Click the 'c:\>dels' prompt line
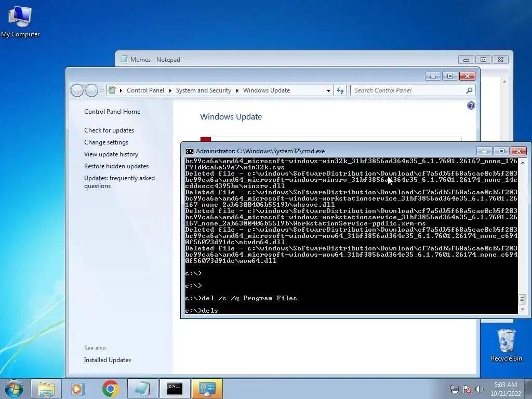 click(x=202, y=311)
